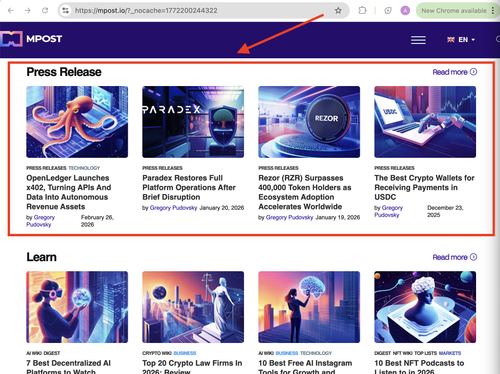Click the UK flag language icon
Viewport: 500px width, 374px height.
[x=451, y=40]
